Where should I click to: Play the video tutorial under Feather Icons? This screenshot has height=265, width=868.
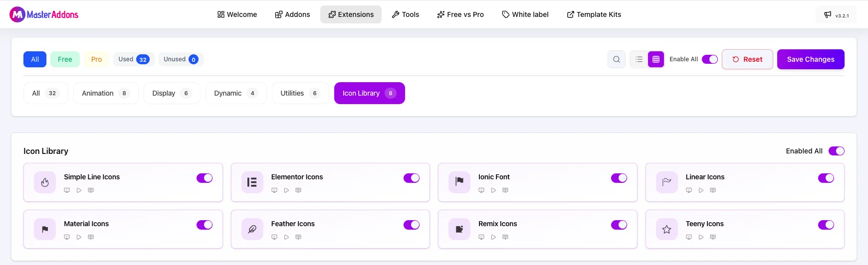click(x=286, y=237)
